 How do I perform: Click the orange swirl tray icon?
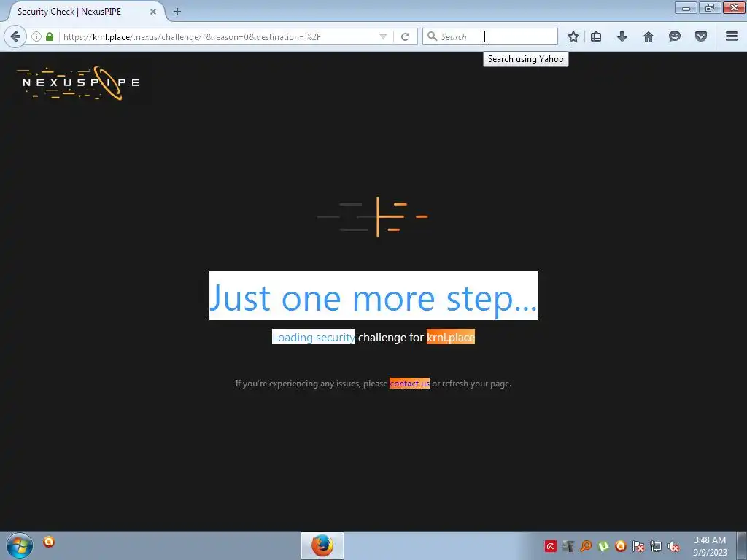(x=621, y=546)
